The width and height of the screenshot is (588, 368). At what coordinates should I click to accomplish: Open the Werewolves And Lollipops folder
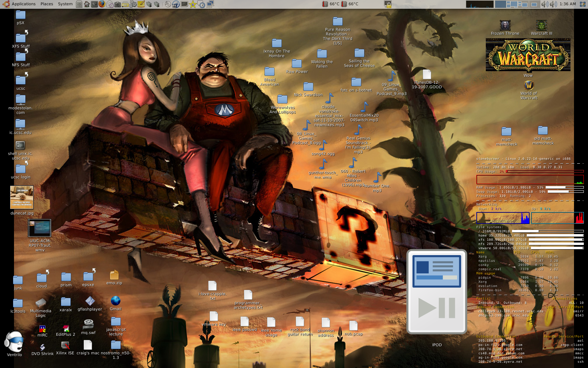click(282, 104)
